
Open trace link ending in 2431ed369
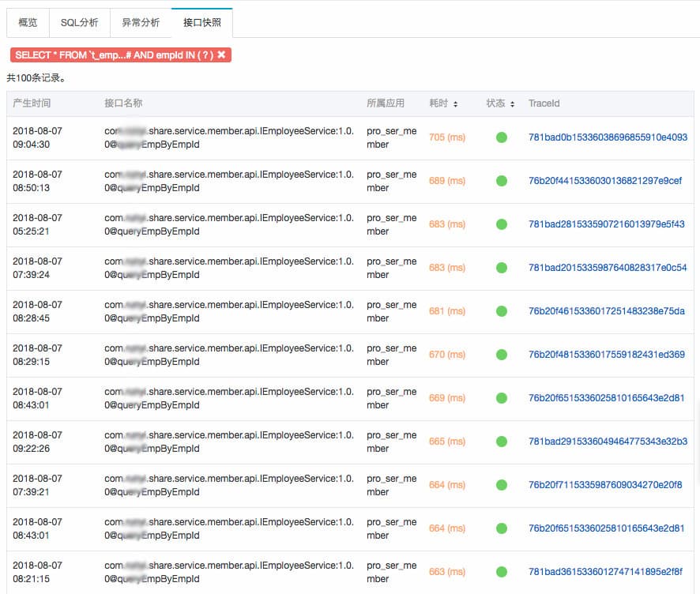point(606,355)
